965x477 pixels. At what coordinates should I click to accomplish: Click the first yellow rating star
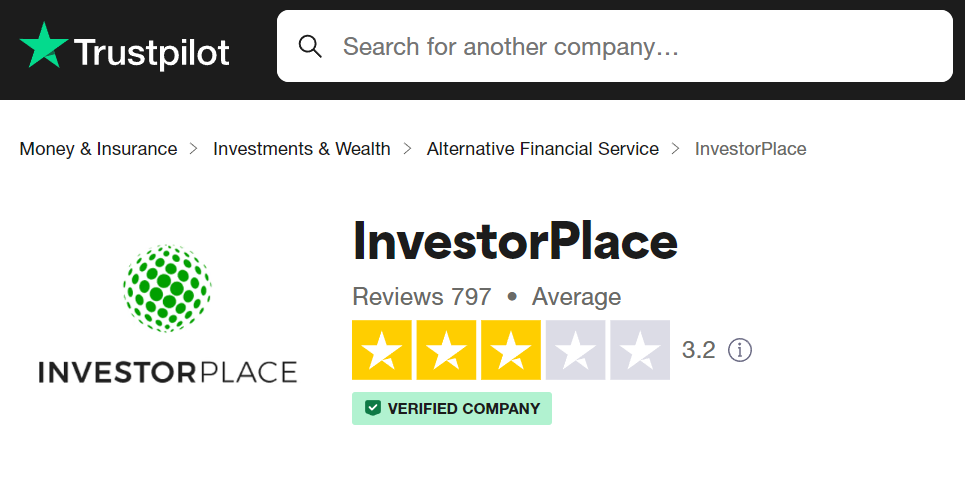tap(382, 350)
